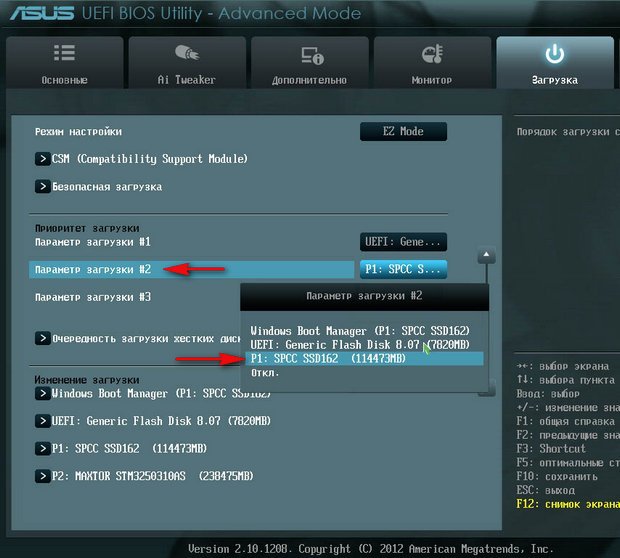620x558 pixels.
Task: Expand P1: SPCC SSD162 override arrow
Action: [43, 448]
